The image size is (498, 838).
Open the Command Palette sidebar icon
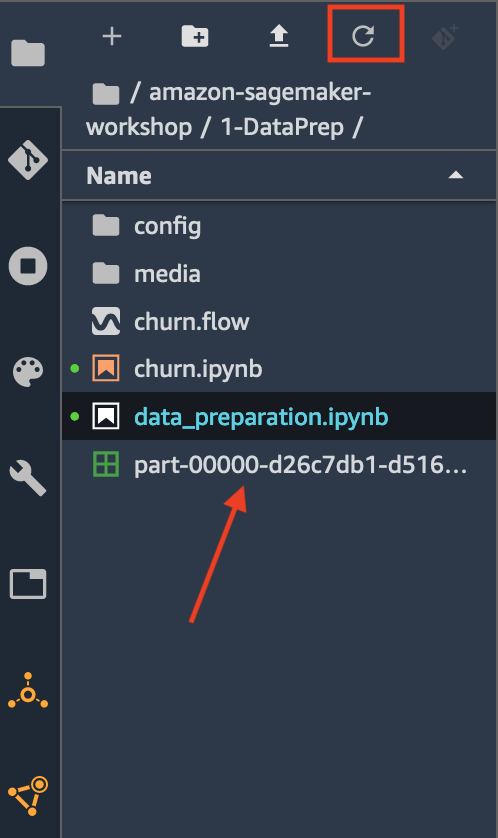pyautogui.click(x=28, y=372)
